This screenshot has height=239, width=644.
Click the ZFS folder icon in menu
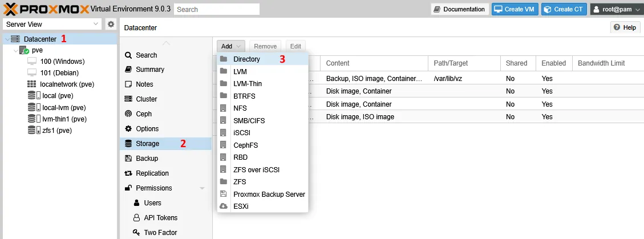[x=224, y=181]
